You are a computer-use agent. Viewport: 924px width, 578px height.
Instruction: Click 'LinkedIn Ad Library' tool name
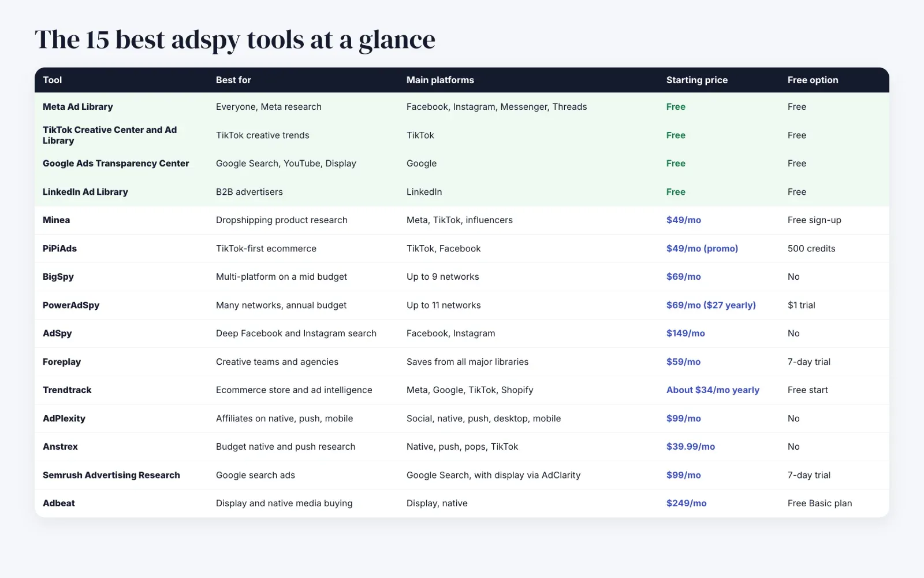(x=85, y=192)
